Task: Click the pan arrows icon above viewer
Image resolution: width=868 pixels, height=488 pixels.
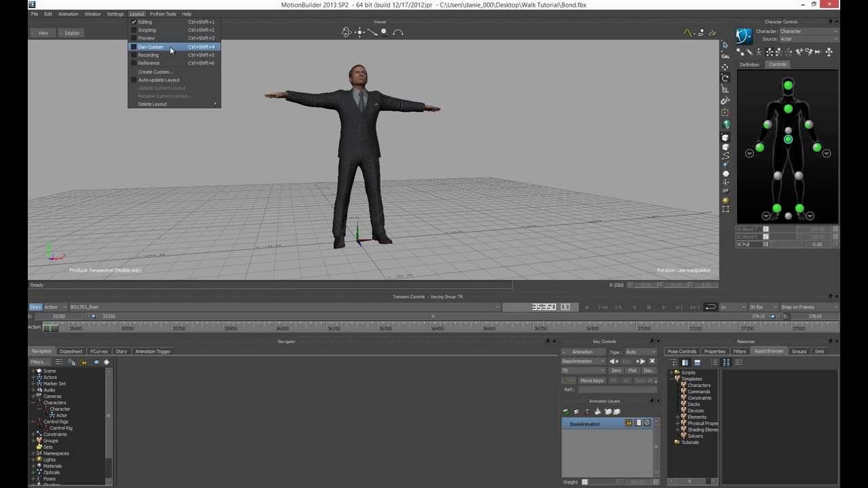Action: pos(359,32)
